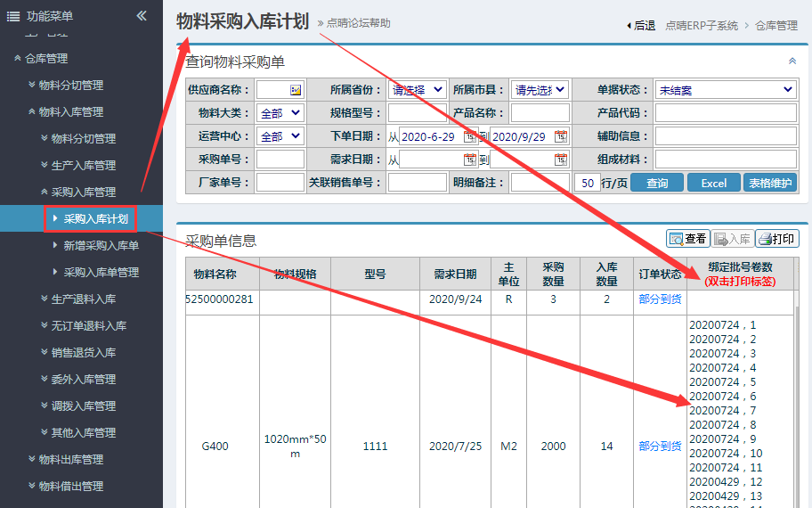Open calendar for demand end date
This screenshot has width=812, height=508.
[560, 160]
